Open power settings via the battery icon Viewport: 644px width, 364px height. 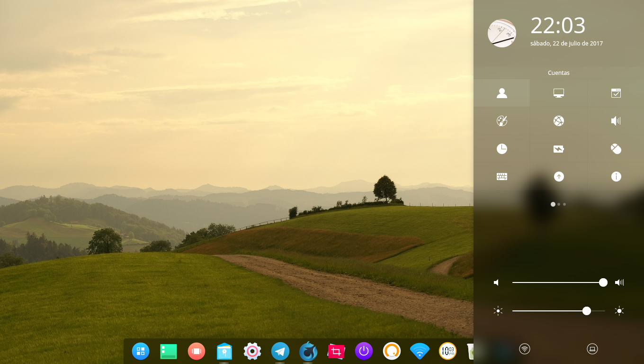[x=559, y=149]
